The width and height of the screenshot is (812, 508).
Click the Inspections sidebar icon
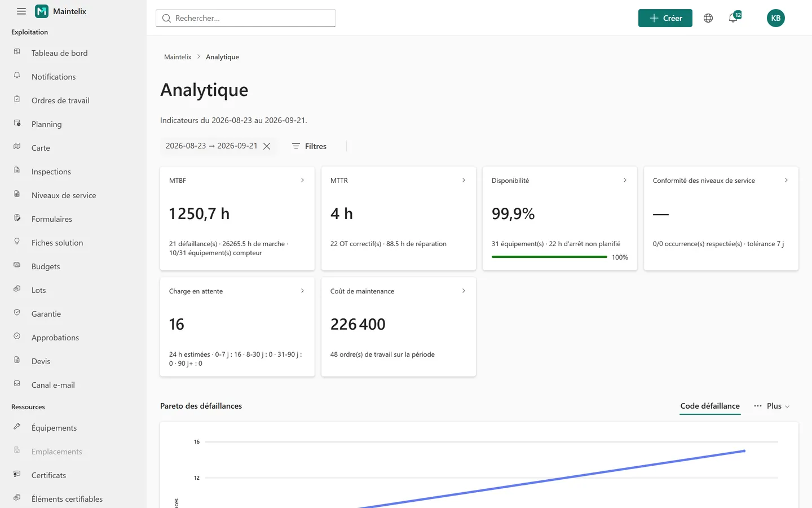[17, 170]
